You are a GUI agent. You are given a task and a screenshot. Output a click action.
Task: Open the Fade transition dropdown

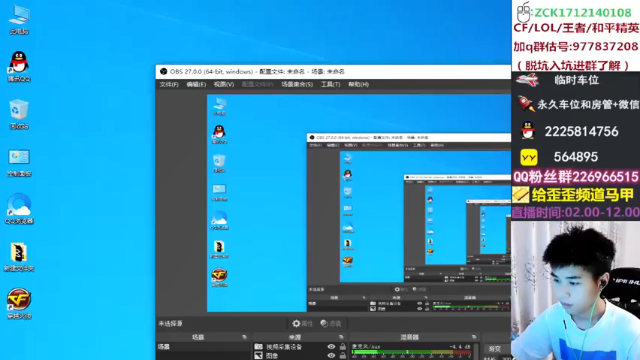497,349
